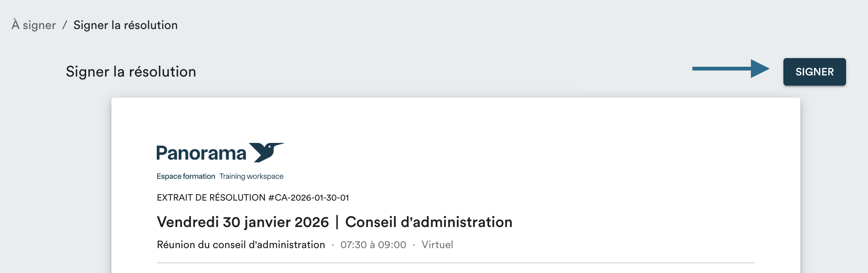The image size is (868, 273).
Task: Click the vertical bar between date and council
Action: 337,222
